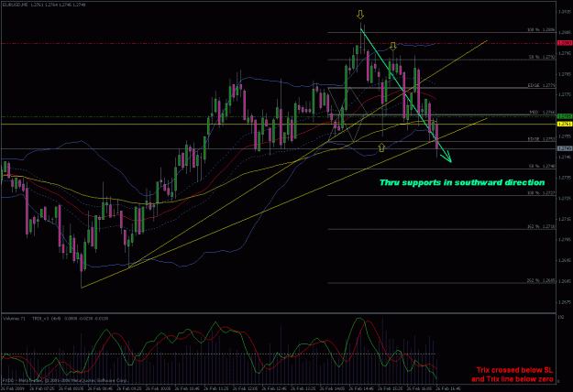Select the yellow up arrow below the candles
The width and height of the screenshot is (573, 392).
pos(381,147)
